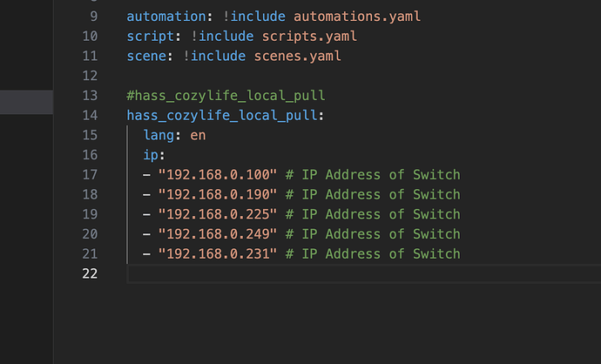Click the "192.168.0.100" IP string

218,175
